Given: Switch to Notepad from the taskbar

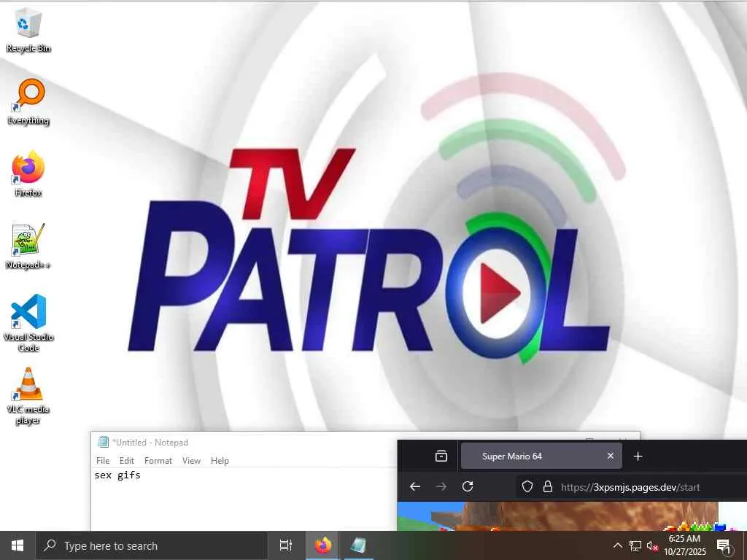Looking at the screenshot, I should point(357,545).
